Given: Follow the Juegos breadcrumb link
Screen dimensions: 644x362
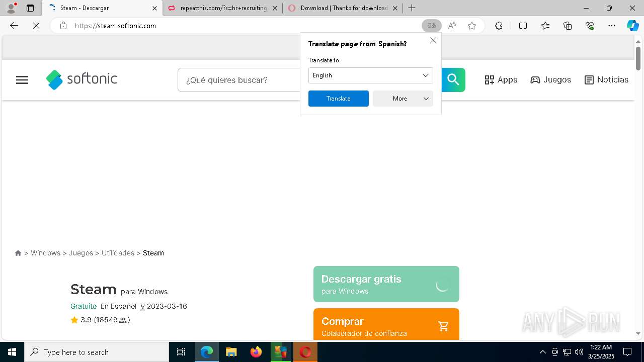Looking at the screenshot, I should tap(81, 253).
